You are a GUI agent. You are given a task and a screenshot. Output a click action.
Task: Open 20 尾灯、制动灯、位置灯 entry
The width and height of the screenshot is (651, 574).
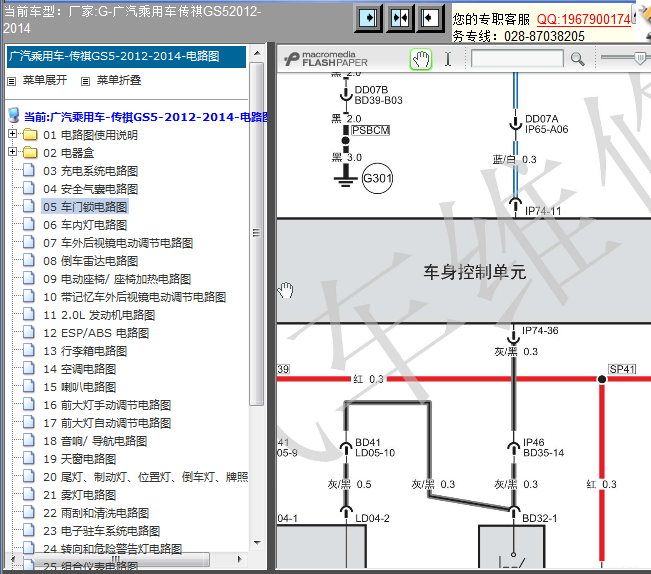[x=145, y=477]
